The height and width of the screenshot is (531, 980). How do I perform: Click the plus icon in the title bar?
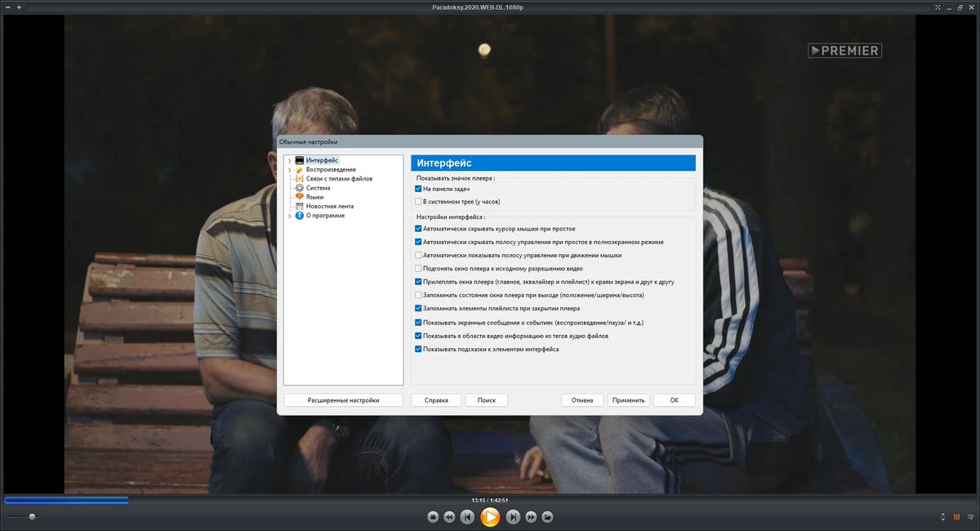[x=19, y=7]
